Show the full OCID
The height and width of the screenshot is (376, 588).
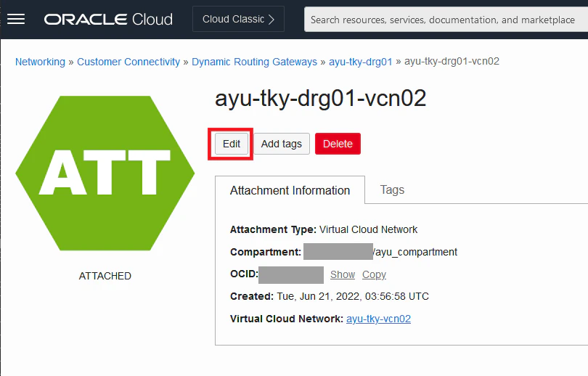[x=343, y=275]
